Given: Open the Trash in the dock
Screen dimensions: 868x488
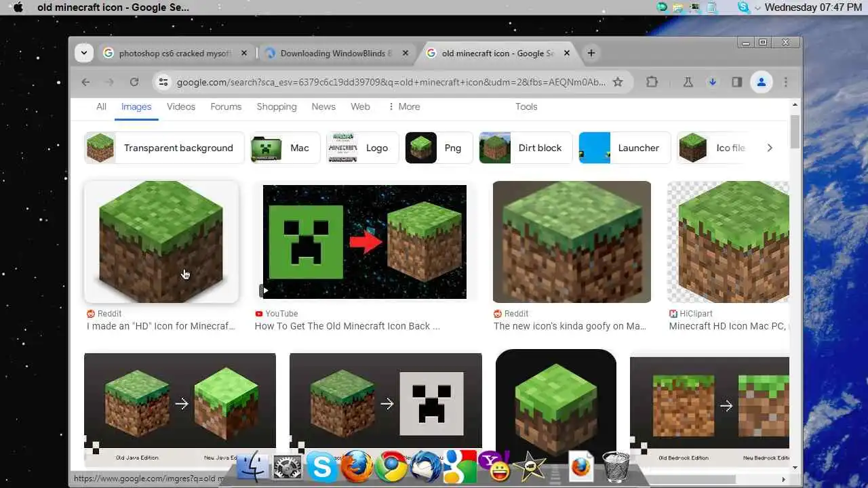Looking at the screenshot, I should [615, 467].
